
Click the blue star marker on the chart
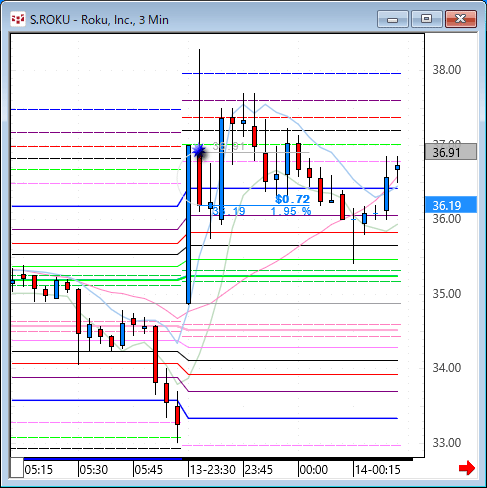click(x=199, y=151)
